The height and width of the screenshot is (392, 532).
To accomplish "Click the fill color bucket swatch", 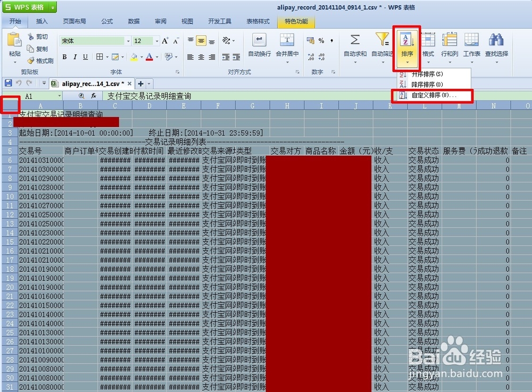I will tap(134, 57).
